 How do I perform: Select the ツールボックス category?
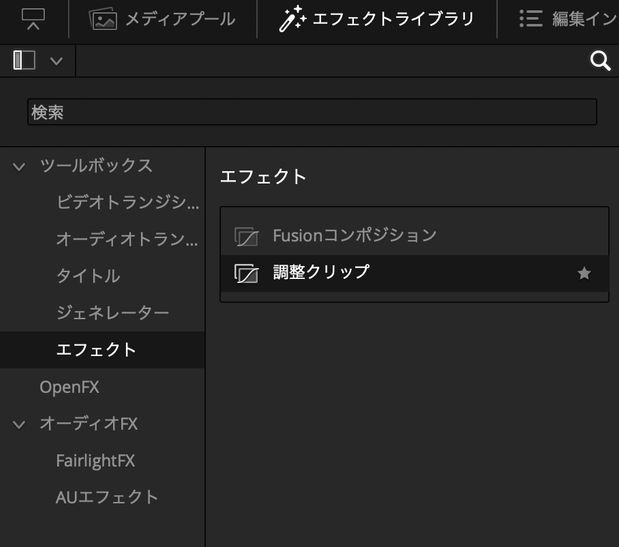(96, 165)
